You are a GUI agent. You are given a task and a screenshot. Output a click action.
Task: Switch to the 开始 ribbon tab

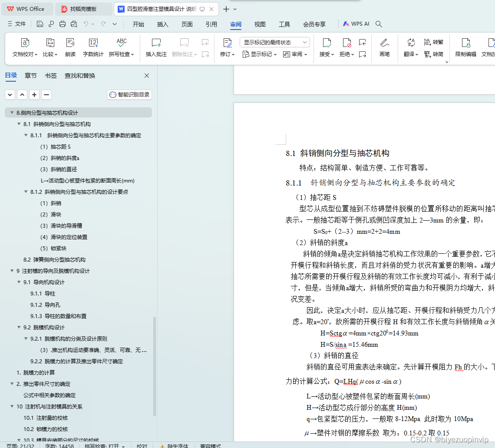click(x=138, y=24)
